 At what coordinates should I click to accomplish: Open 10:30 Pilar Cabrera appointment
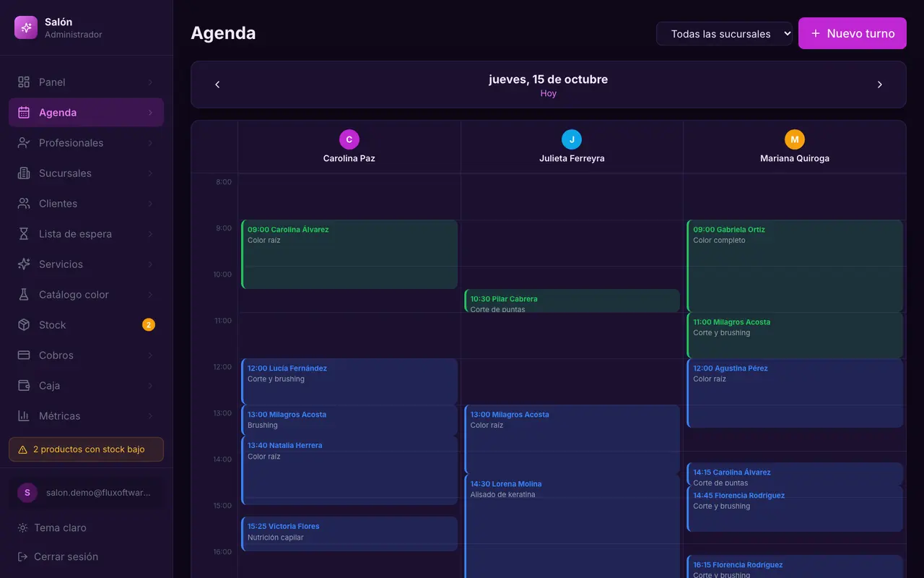coord(572,301)
